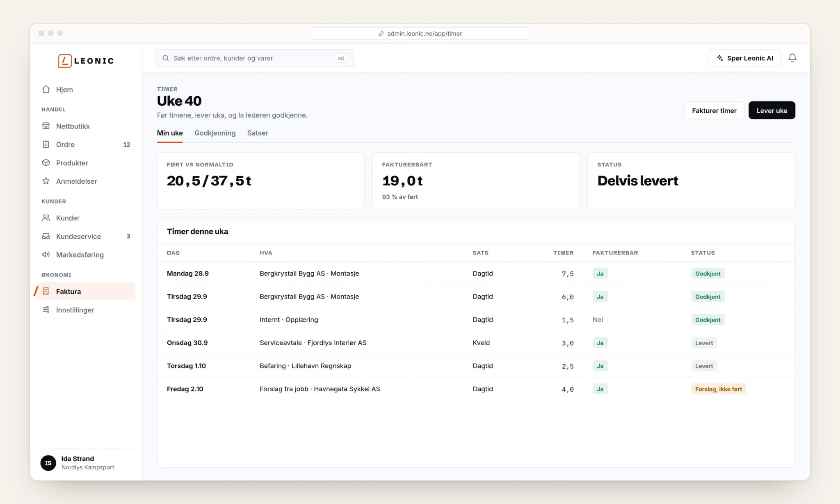Image resolution: width=840 pixels, height=504 pixels.
Task: Switch to the Min uke tab
Action: tap(170, 133)
